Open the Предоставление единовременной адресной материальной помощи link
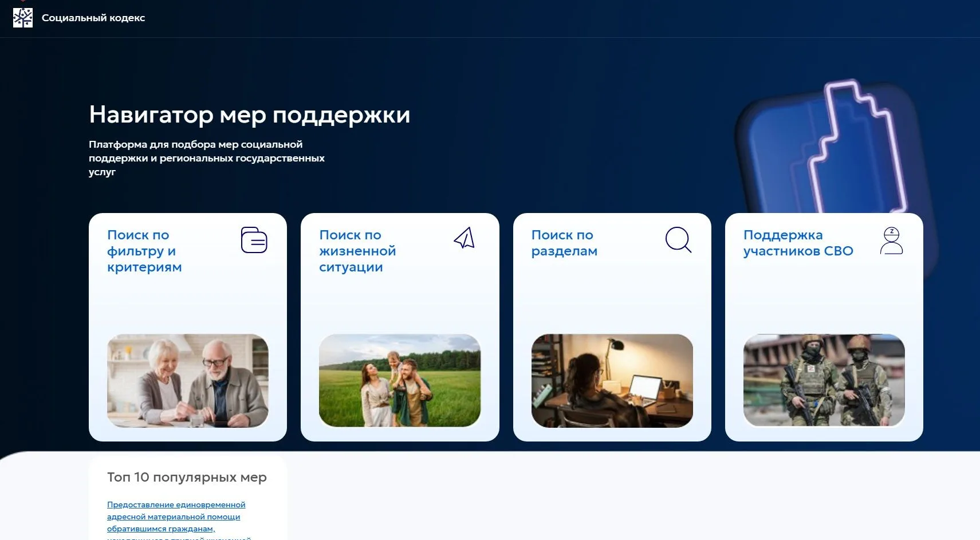Screen dimensions: 980x540 click(175, 517)
